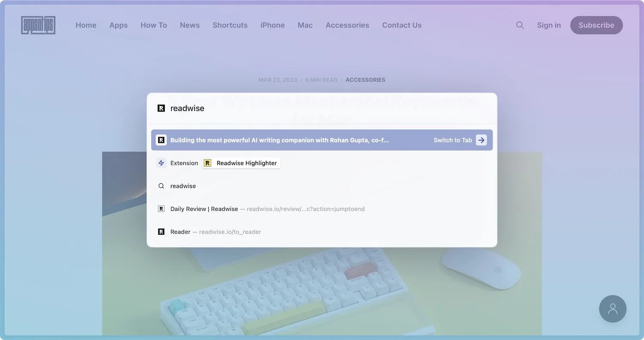Click the favicon of Reader result
The height and width of the screenshot is (340, 644).
161,232
